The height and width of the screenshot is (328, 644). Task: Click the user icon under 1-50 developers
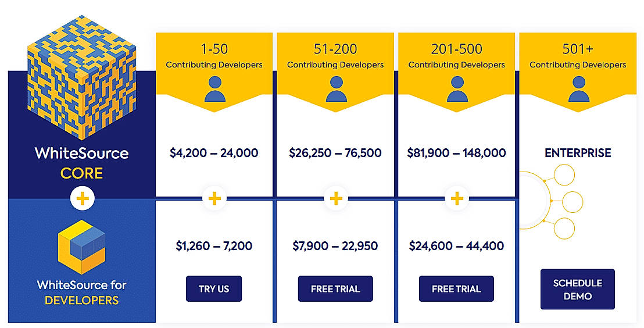[x=214, y=90]
